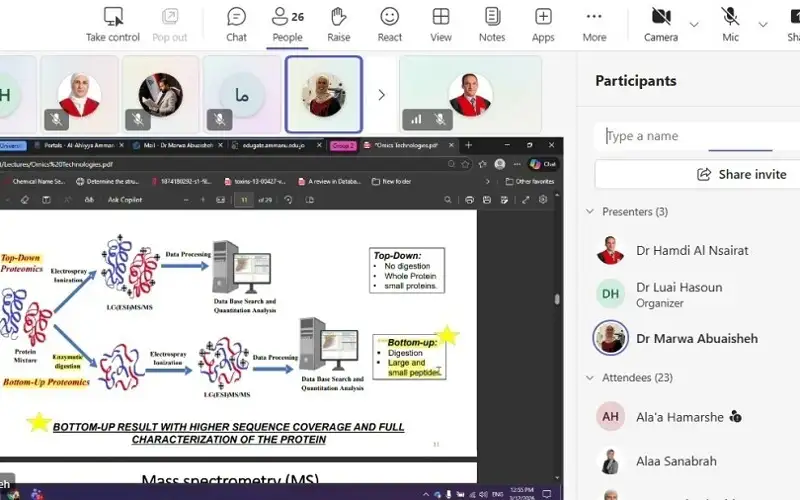This screenshot has width=800, height=500.
Task: Collapse the Presenters (3) section
Action: click(x=590, y=212)
